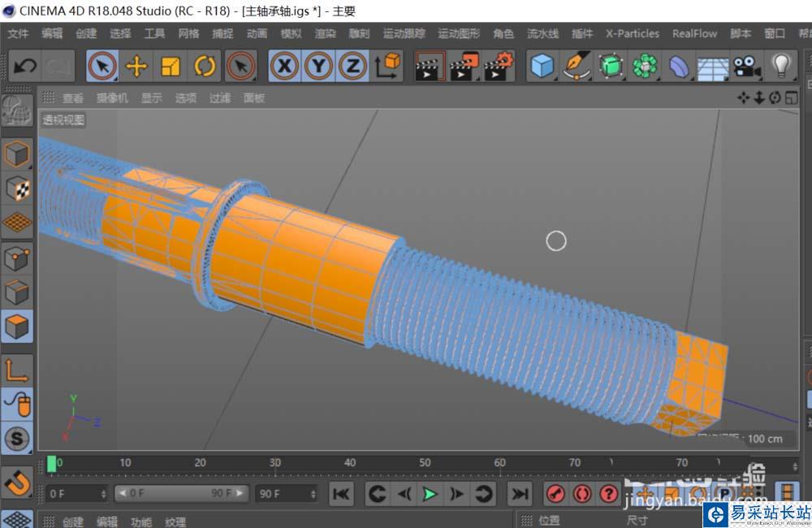The height and width of the screenshot is (528, 812).
Task: Switch coordinate system world/object icon
Action: (387, 66)
